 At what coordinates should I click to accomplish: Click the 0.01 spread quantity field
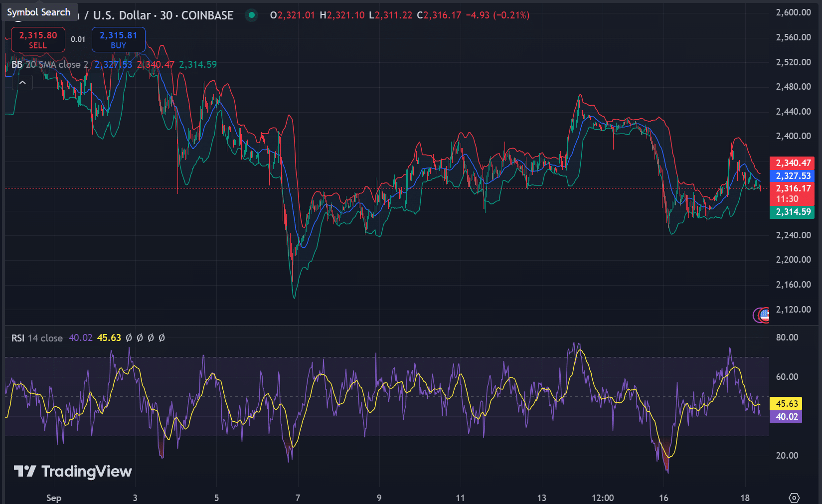tap(78, 39)
